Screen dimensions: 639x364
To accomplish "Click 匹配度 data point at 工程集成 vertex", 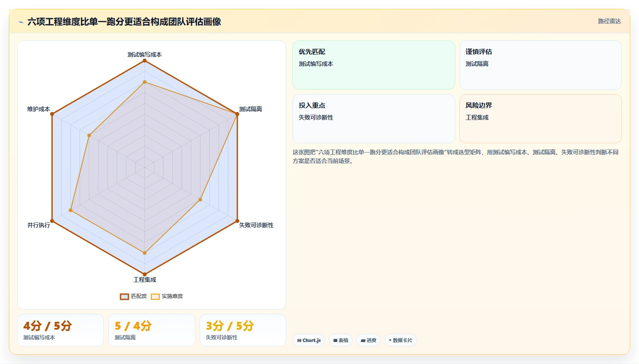I will pos(145,274).
